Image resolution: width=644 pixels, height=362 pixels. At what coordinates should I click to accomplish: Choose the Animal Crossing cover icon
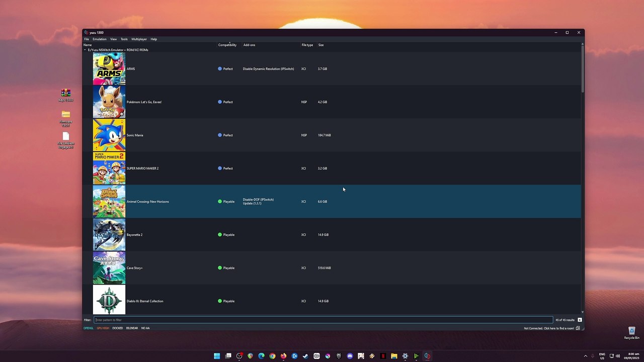click(109, 202)
